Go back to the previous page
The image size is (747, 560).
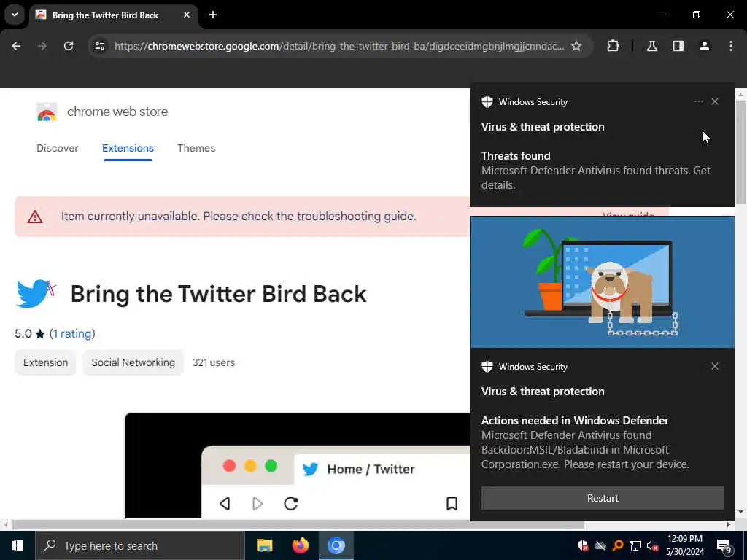pyautogui.click(x=16, y=46)
